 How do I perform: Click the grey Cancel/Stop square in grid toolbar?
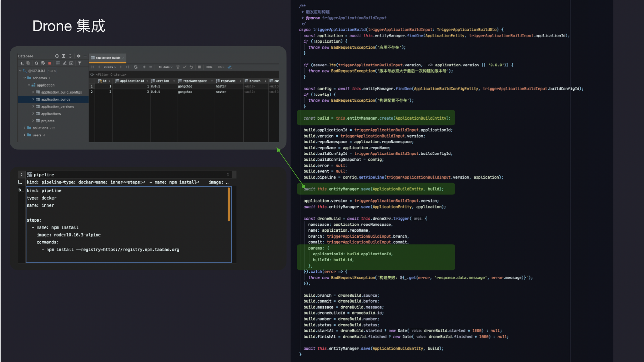point(199,67)
